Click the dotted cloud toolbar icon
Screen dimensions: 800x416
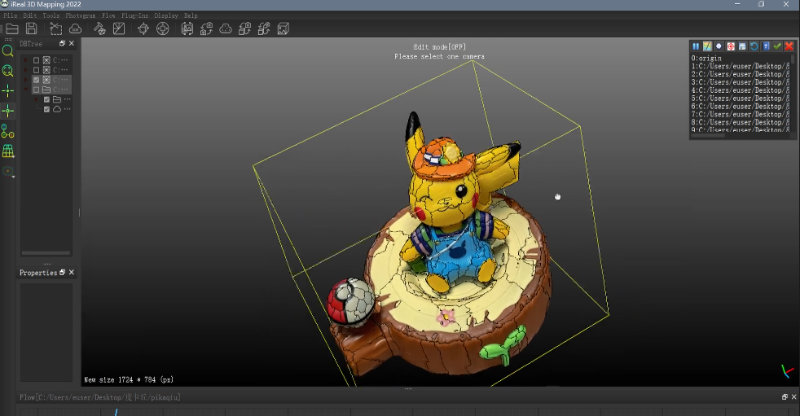pyautogui.click(x=226, y=29)
